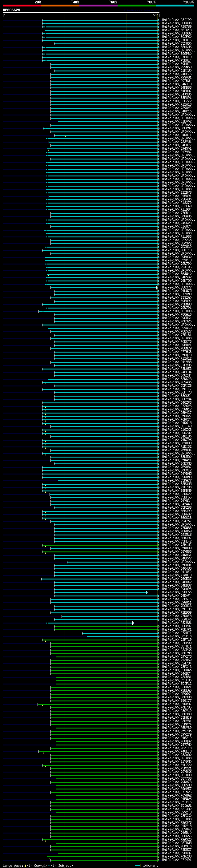Click the short alignment bar for UniRef100_A8XUW1
197x868 pixels.
pos(90,623)
